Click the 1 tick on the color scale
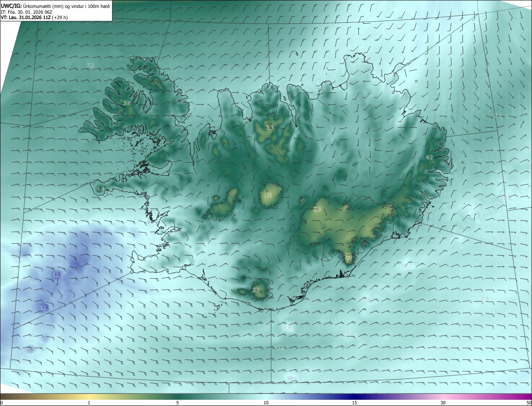Image resolution: width=532 pixels, height=406 pixels. (x=89, y=403)
